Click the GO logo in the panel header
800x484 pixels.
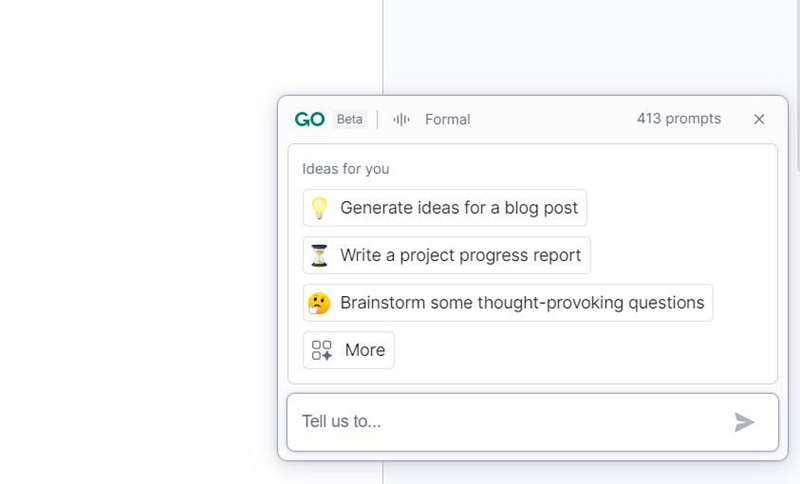click(309, 119)
